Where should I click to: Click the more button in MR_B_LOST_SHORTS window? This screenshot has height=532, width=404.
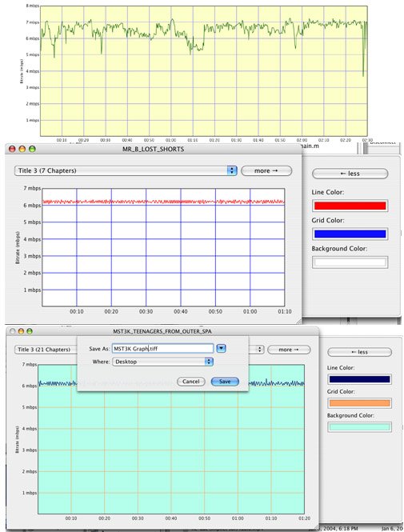266,170
